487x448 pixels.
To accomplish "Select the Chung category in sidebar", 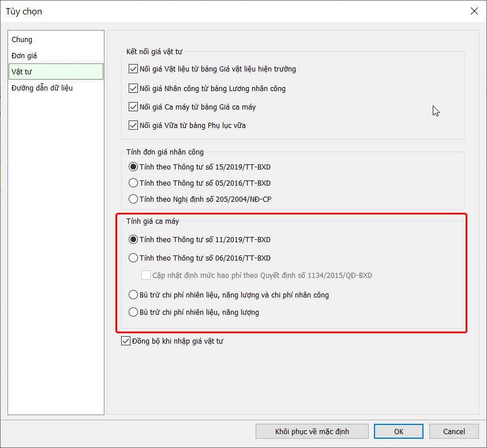I will (x=22, y=40).
